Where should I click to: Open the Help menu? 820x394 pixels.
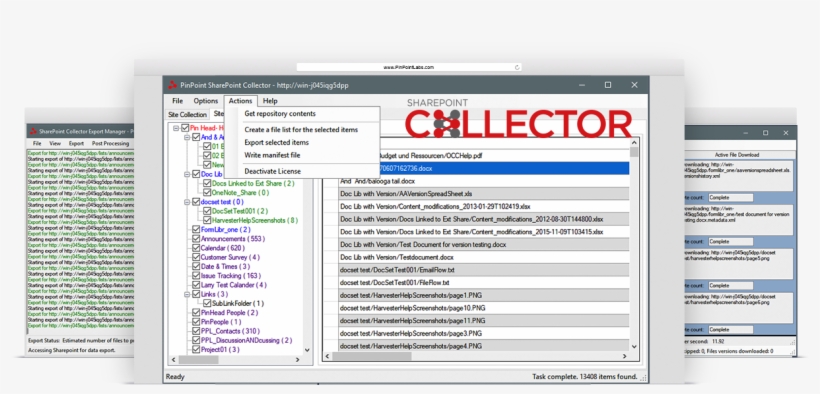point(270,101)
